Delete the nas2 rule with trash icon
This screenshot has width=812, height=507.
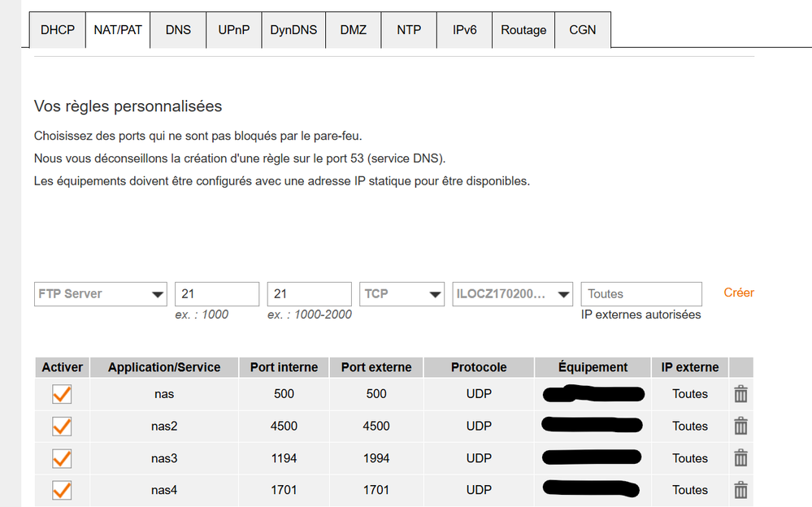740,426
